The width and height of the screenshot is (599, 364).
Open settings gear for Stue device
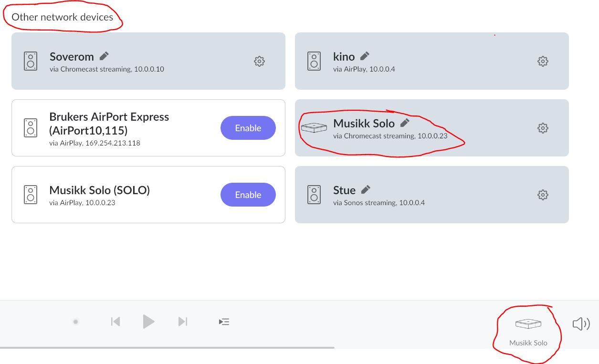coord(543,195)
